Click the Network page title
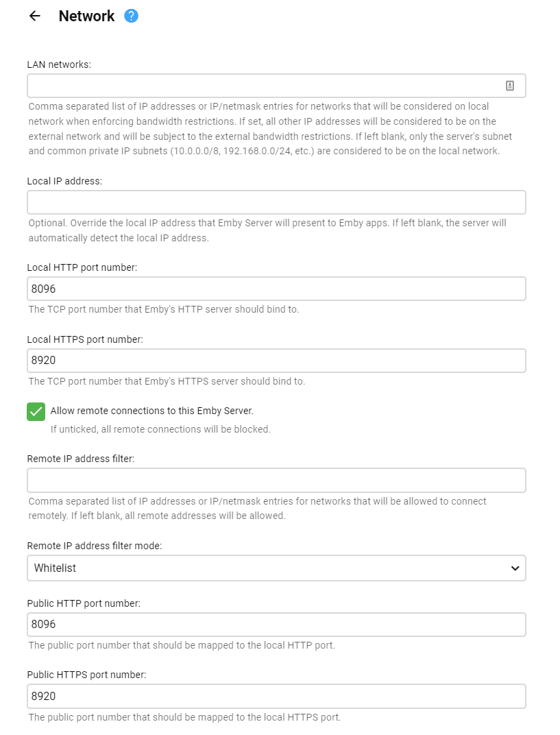Viewport: 560px width, 735px height. tap(86, 16)
